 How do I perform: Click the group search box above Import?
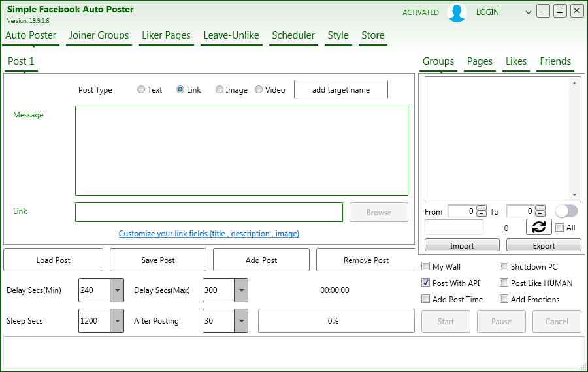click(454, 227)
